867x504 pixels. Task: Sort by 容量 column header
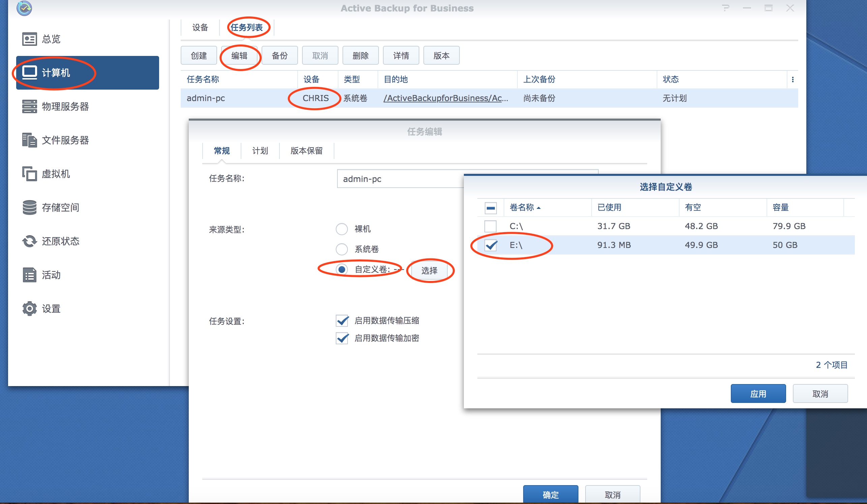pos(805,208)
